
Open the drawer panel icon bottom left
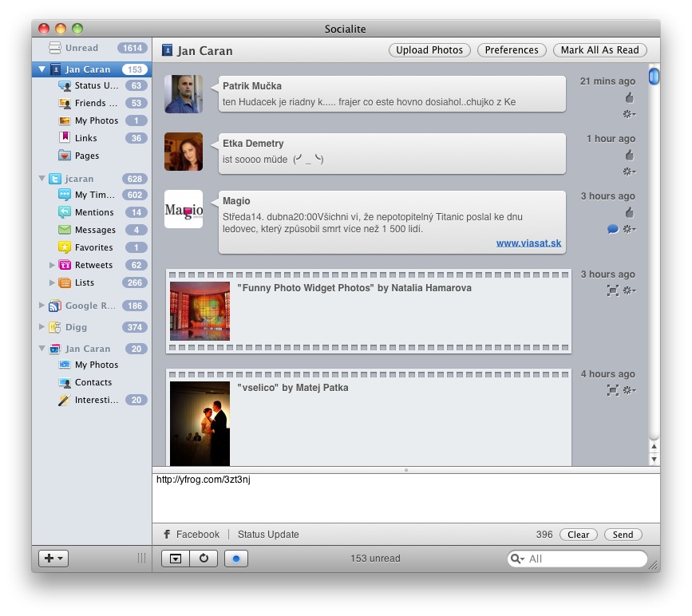click(x=177, y=559)
